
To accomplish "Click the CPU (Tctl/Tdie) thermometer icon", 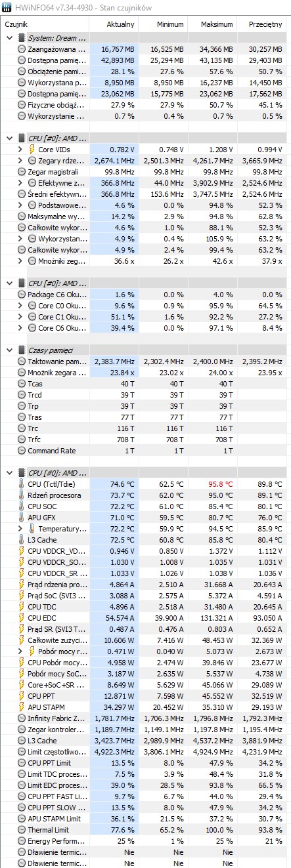I will (x=21, y=484).
